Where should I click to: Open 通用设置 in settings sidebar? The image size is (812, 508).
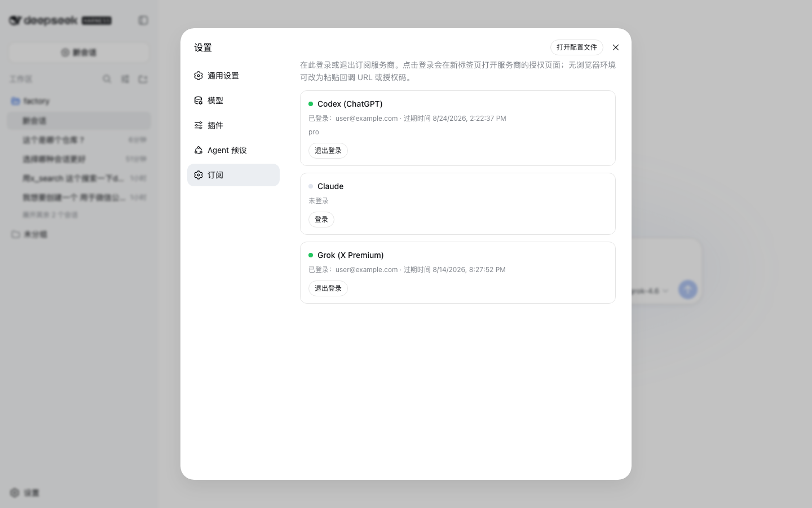(x=233, y=76)
